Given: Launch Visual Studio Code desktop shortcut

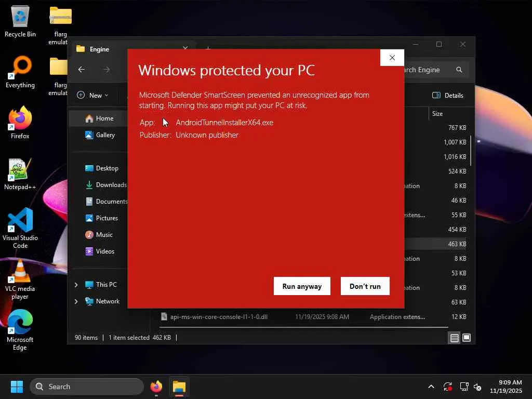Looking at the screenshot, I should click(20, 228).
